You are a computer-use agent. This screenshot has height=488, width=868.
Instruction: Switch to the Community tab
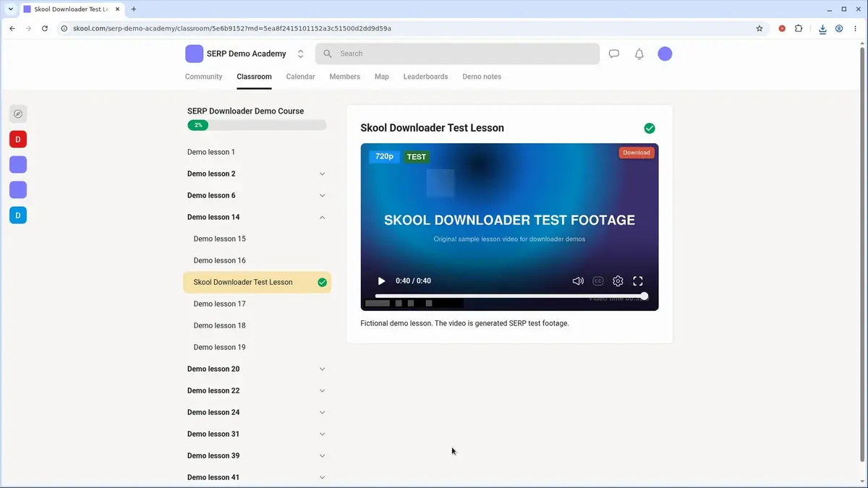tap(204, 77)
